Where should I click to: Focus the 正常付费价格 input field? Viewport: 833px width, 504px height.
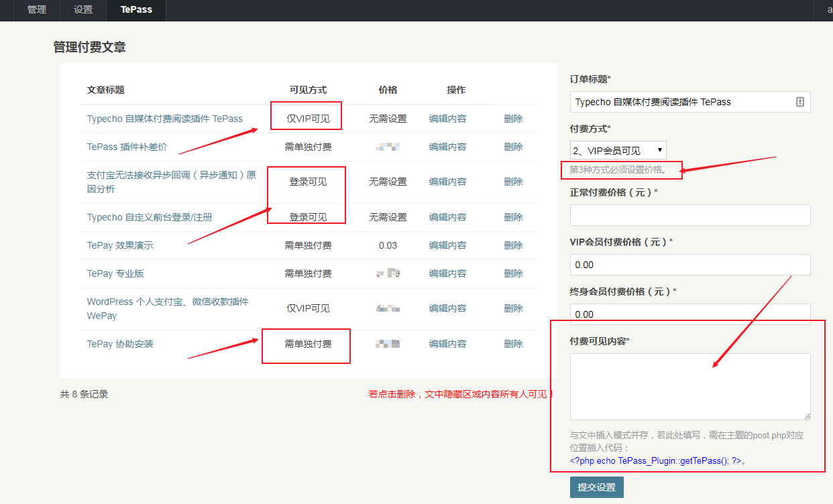click(689, 215)
